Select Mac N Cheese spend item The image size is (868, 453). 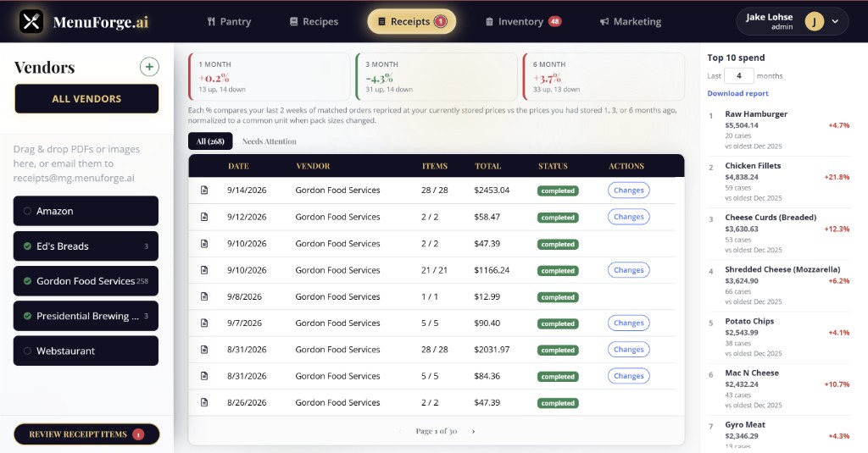pyautogui.click(x=779, y=389)
